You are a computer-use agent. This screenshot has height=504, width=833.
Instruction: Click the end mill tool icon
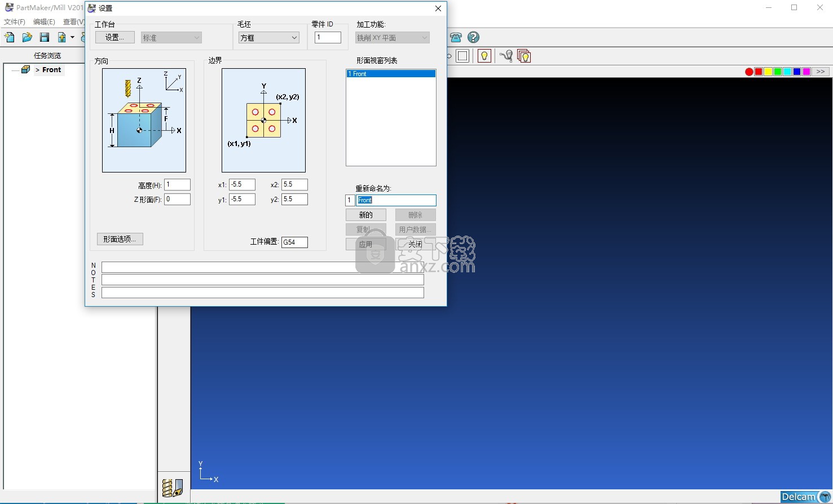click(173, 488)
